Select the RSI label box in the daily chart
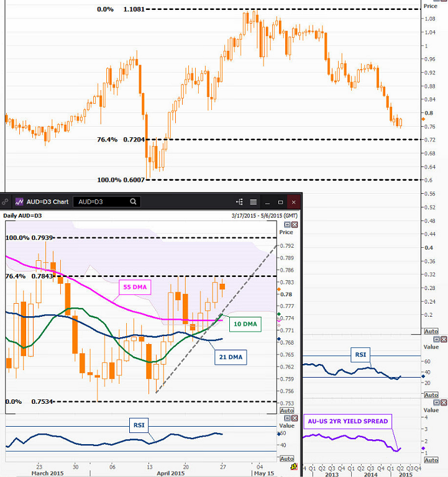Screen dimensions: 448x477 (139, 425)
